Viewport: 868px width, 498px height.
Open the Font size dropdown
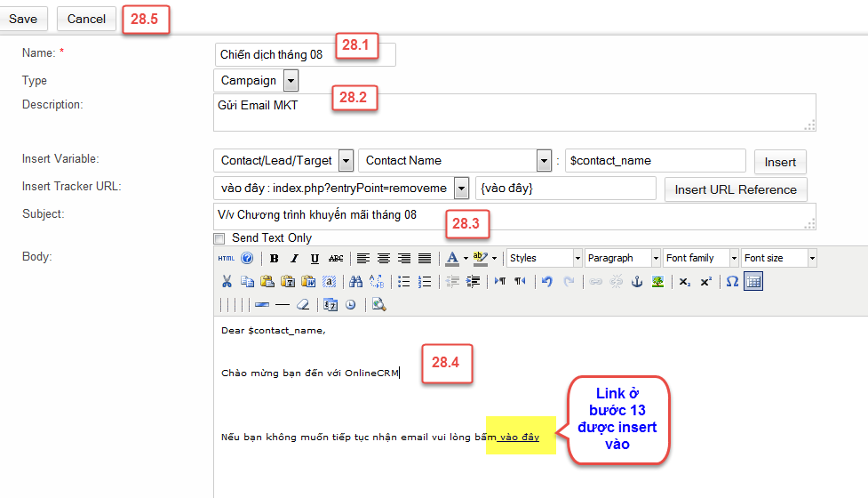point(779,258)
